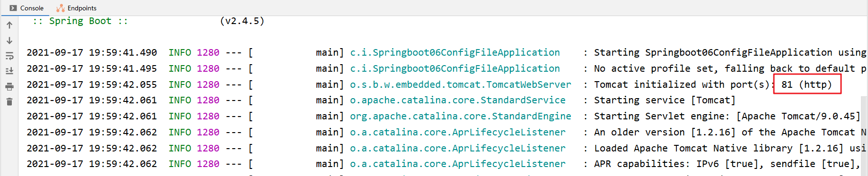Image resolution: width=868 pixels, height=176 pixels.
Task: Click the Print console output icon
Action: tap(9, 87)
